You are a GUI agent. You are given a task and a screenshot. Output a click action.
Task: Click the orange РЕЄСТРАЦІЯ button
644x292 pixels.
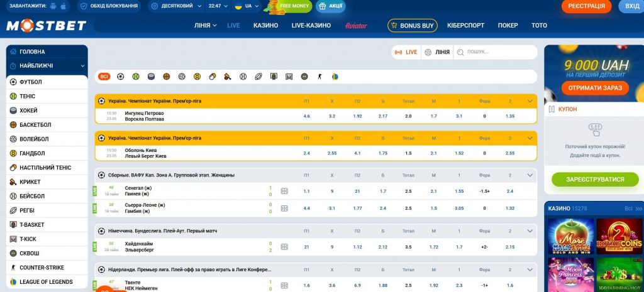tap(587, 6)
